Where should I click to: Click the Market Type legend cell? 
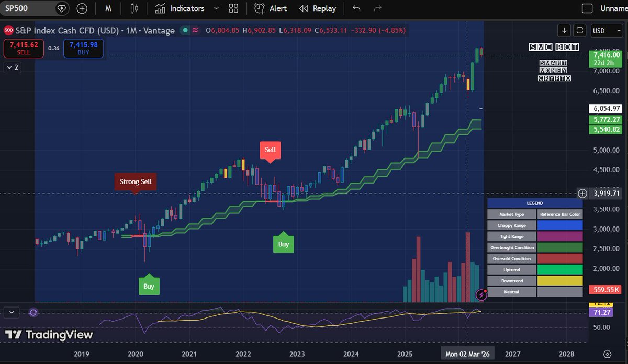coord(512,214)
